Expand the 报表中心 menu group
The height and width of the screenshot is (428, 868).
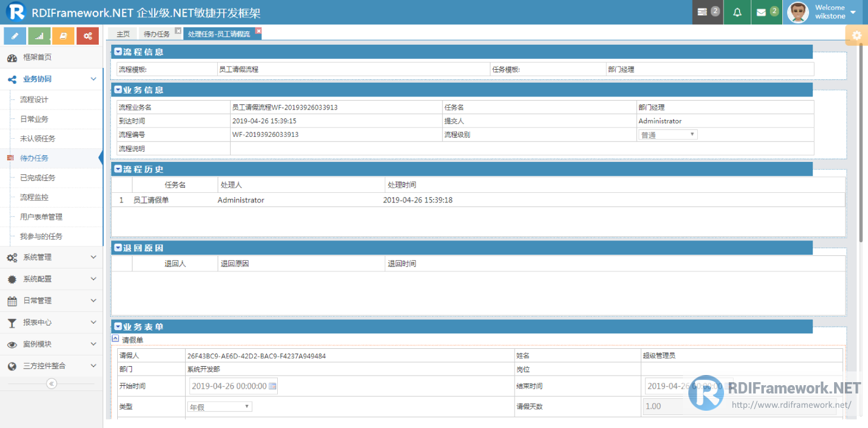51,323
